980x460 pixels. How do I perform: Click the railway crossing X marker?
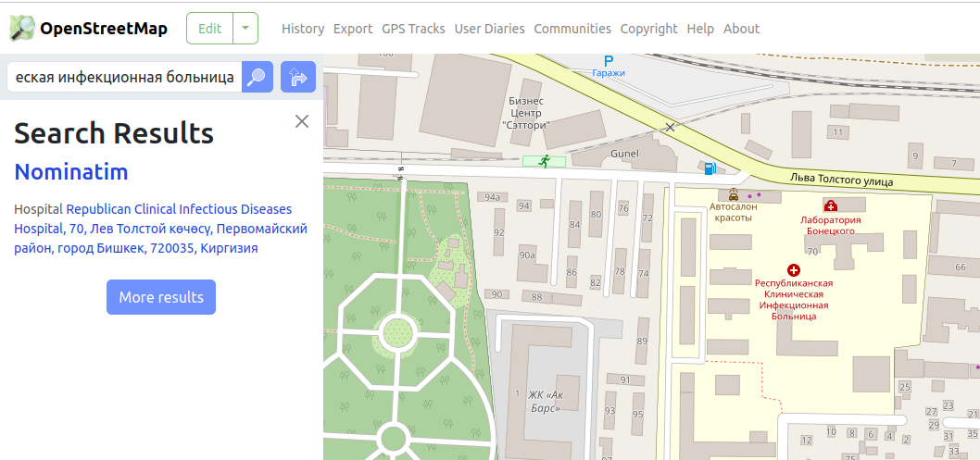click(x=670, y=128)
